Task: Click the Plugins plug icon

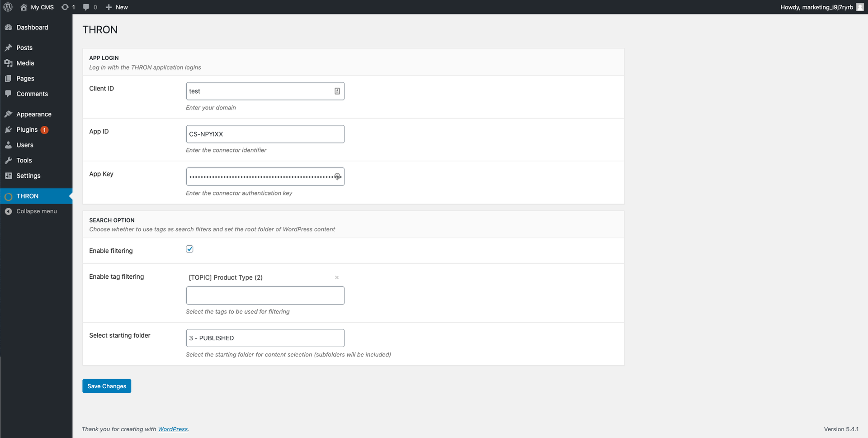Action: 8,129
